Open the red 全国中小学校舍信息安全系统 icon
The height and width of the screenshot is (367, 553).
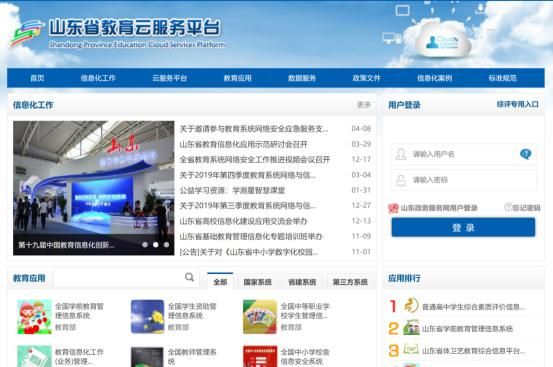coord(260,356)
